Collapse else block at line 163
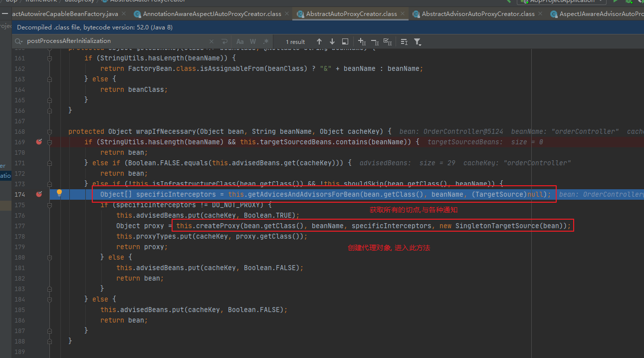Image resolution: width=644 pixels, height=358 pixels. click(49, 79)
